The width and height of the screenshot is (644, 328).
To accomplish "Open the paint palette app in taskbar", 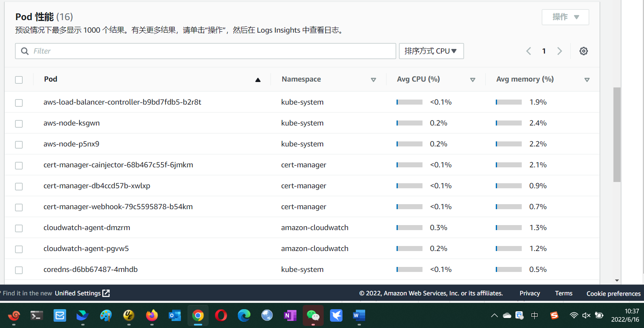I will (106, 315).
